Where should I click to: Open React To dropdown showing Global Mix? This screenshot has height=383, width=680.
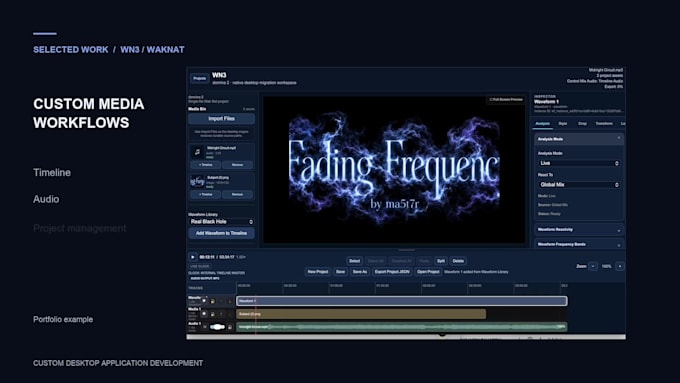click(x=579, y=185)
